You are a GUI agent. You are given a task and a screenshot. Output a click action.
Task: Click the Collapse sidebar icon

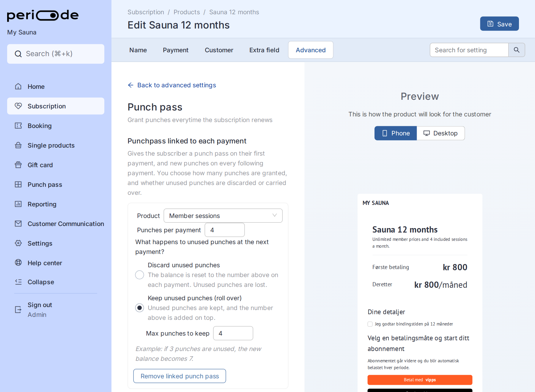coord(18,282)
